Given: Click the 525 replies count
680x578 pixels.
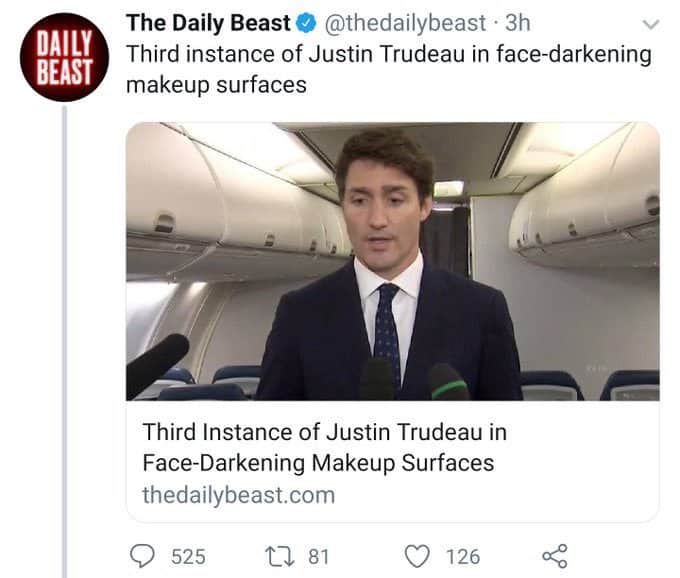Looking at the screenshot, I should [188, 557].
